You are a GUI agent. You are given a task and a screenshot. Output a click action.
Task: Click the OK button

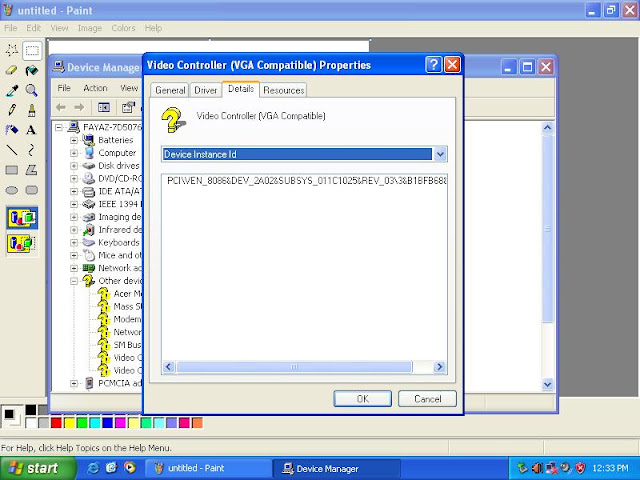[362, 399]
